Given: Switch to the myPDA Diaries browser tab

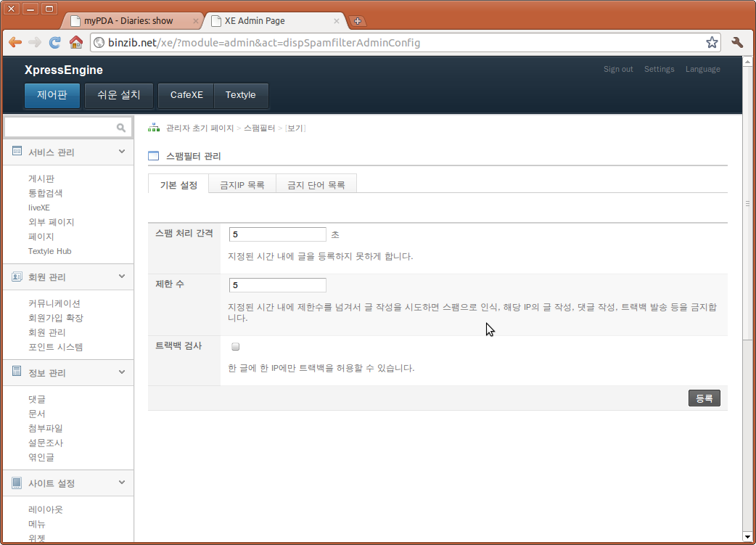Looking at the screenshot, I should 128,21.
